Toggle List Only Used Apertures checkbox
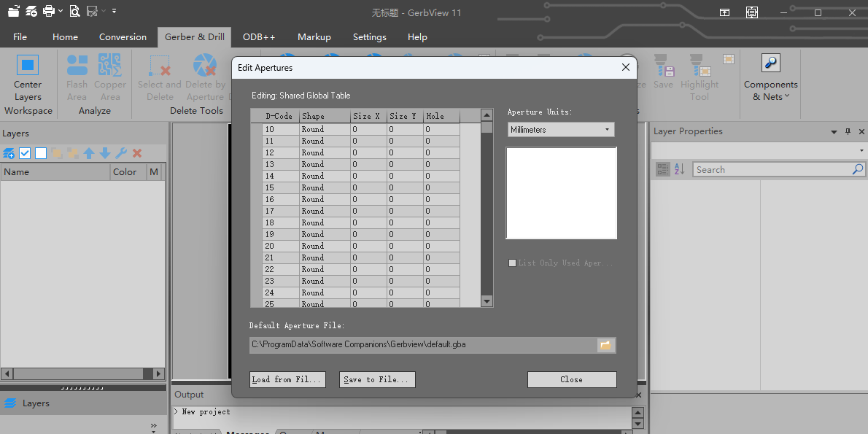Image resolution: width=868 pixels, height=434 pixels. 512,263
